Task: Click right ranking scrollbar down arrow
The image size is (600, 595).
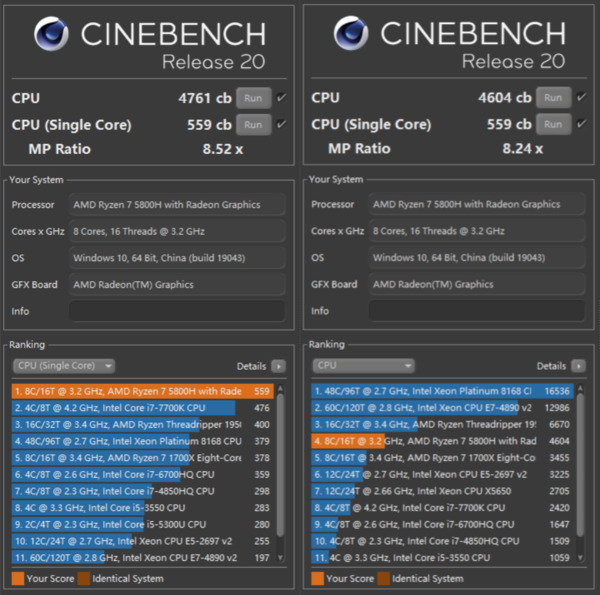Action: 580,558
